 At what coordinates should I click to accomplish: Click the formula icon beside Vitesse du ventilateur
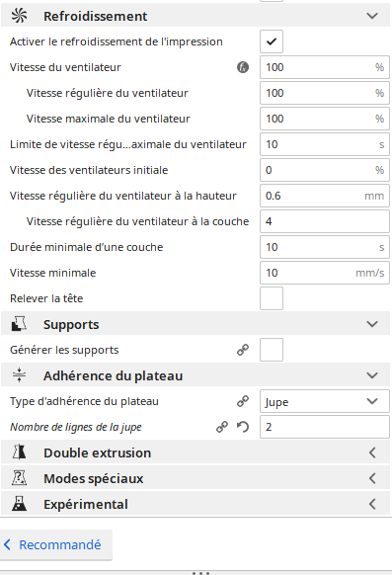243,67
